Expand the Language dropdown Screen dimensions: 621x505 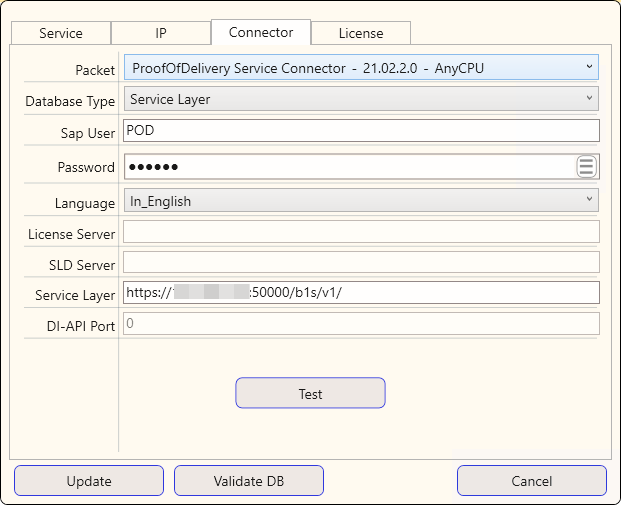(360, 201)
